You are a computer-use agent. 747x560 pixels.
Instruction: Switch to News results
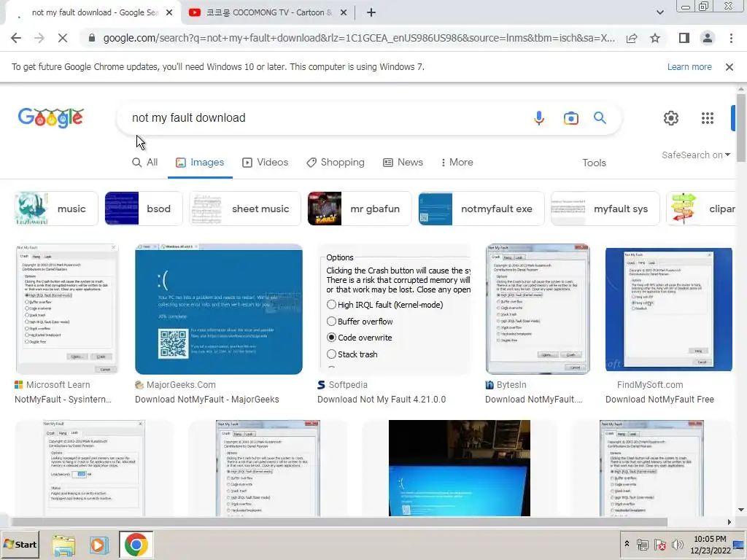[x=403, y=163]
